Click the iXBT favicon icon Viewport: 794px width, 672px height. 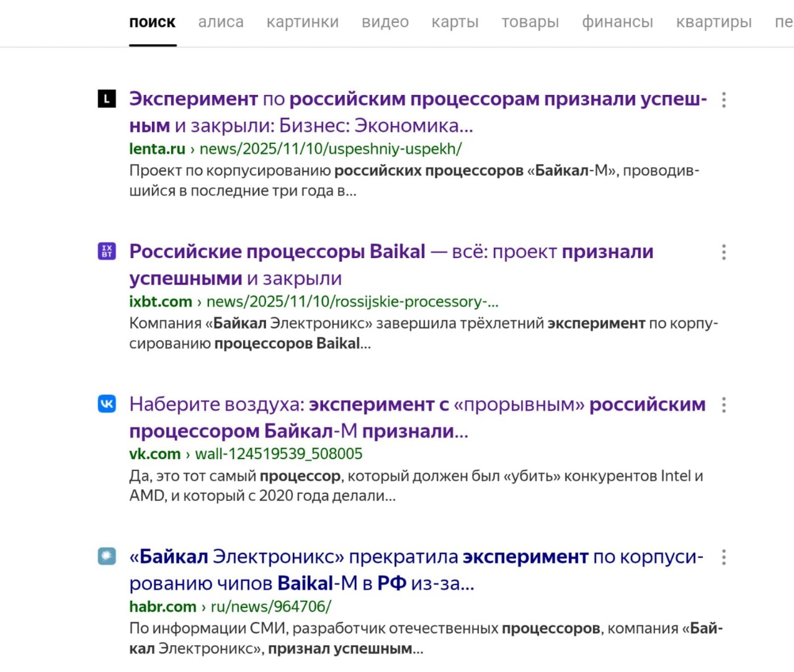click(x=107, y=251)
